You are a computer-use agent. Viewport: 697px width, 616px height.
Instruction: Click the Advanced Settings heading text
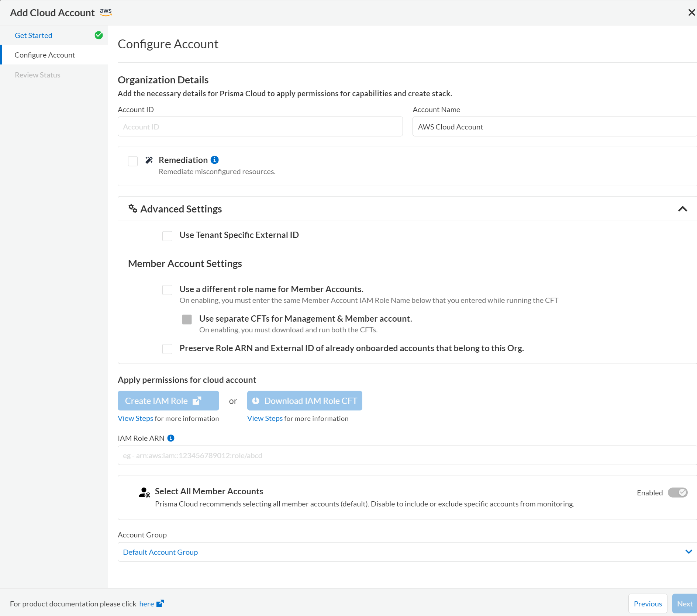[181, 209]
